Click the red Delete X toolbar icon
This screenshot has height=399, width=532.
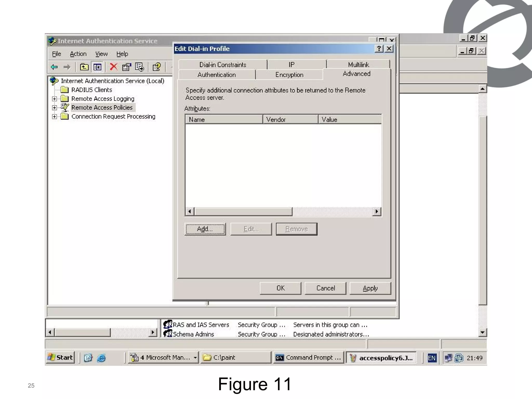pos(113,67)
